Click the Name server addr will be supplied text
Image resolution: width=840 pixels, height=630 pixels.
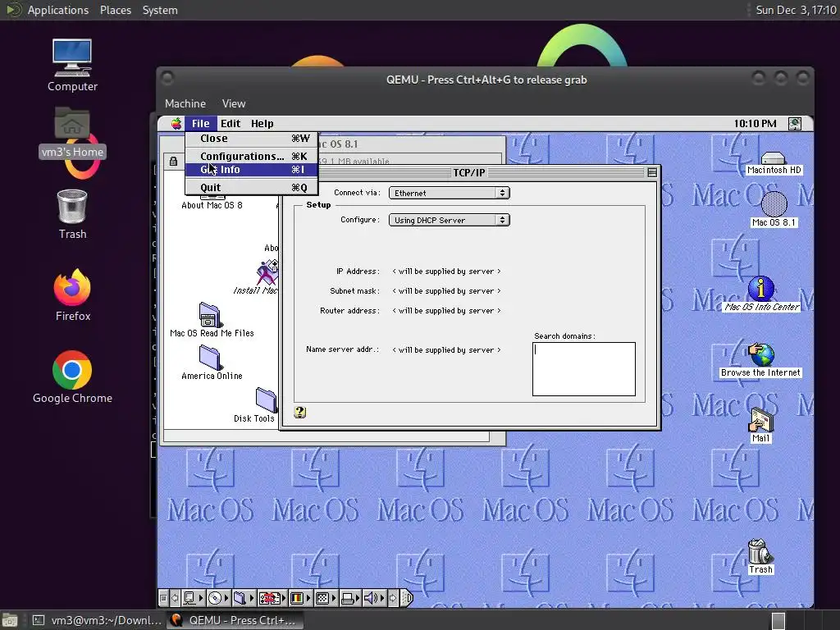click(x=446, y=349)
